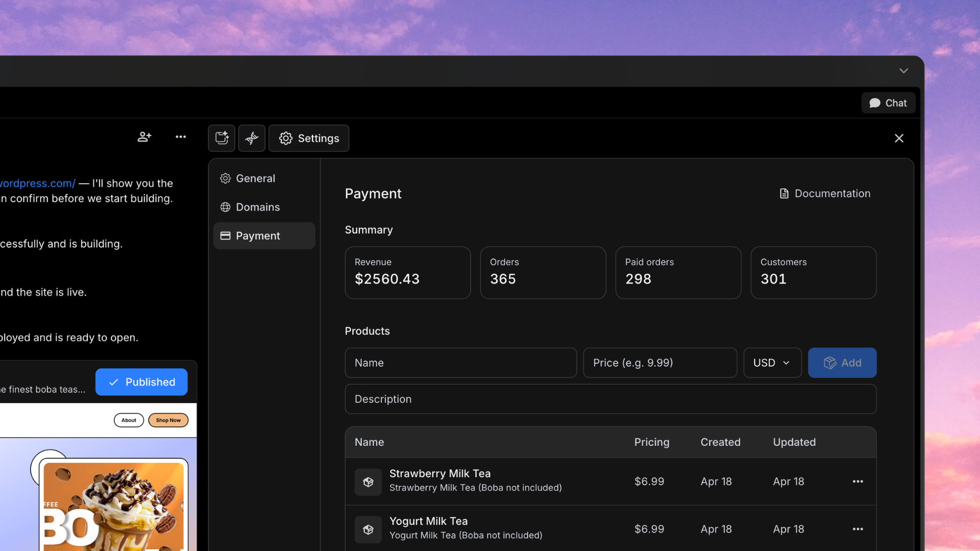Click the card icon beside Payment
This screenshot has width=980, height=551.
[225, 236]
